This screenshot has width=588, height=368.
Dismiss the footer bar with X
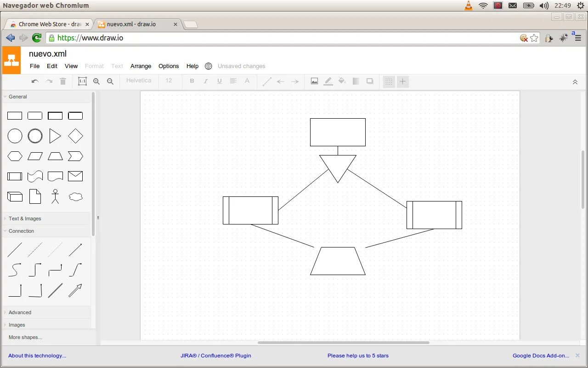point(577,356)
